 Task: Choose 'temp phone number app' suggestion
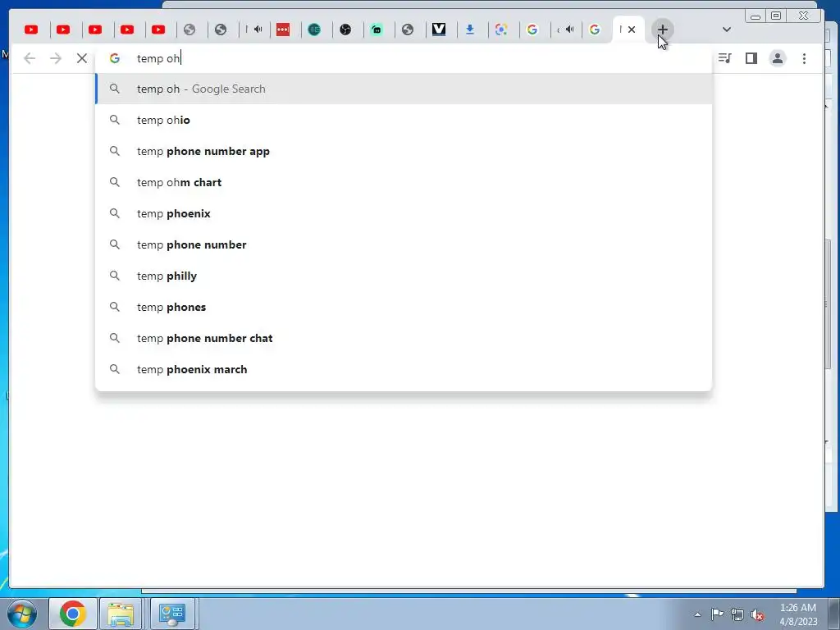404,151
